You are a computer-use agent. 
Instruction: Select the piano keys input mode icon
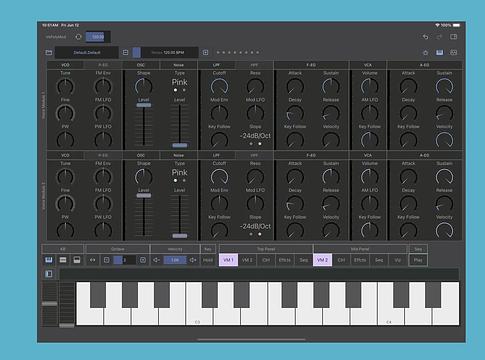tap(49, 260)
